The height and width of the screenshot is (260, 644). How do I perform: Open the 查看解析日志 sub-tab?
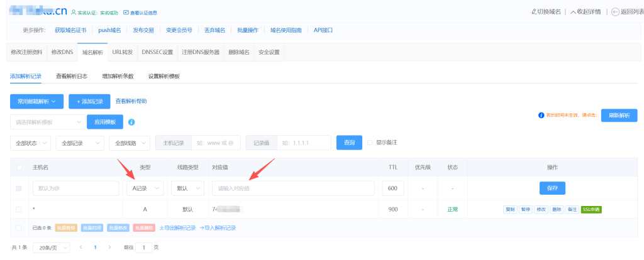tap(71, 76)
